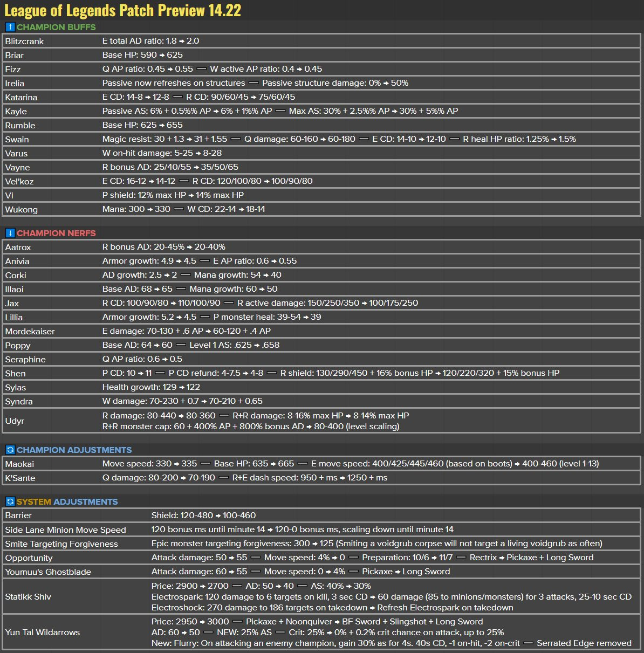Select the CHAMPION NERFS section heading
The height and width of the screenshot is (653, 644).
(56, 233)
